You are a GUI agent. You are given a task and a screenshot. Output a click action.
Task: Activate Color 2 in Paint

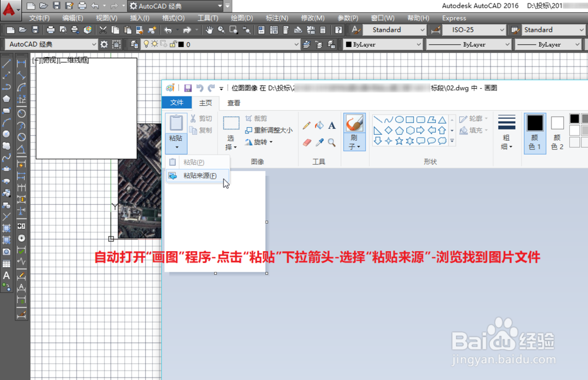pyautogui.click(x=557, y=133)
